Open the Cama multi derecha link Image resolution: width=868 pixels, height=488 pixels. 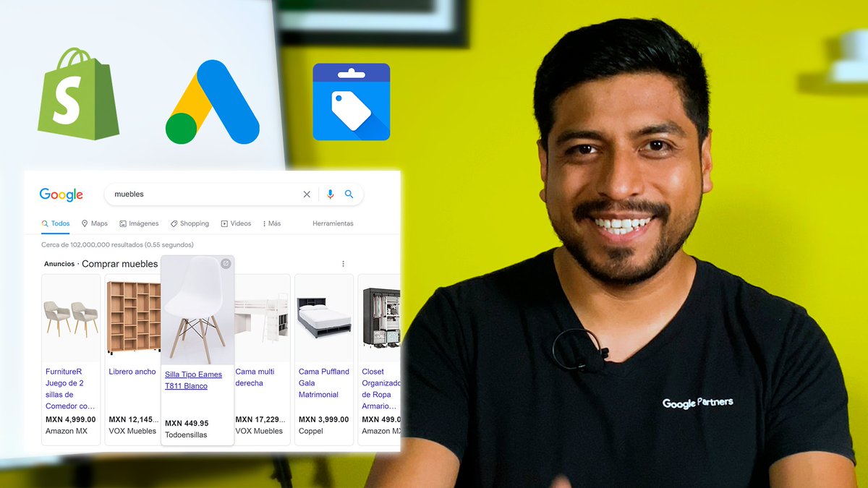tap(255, 377)
